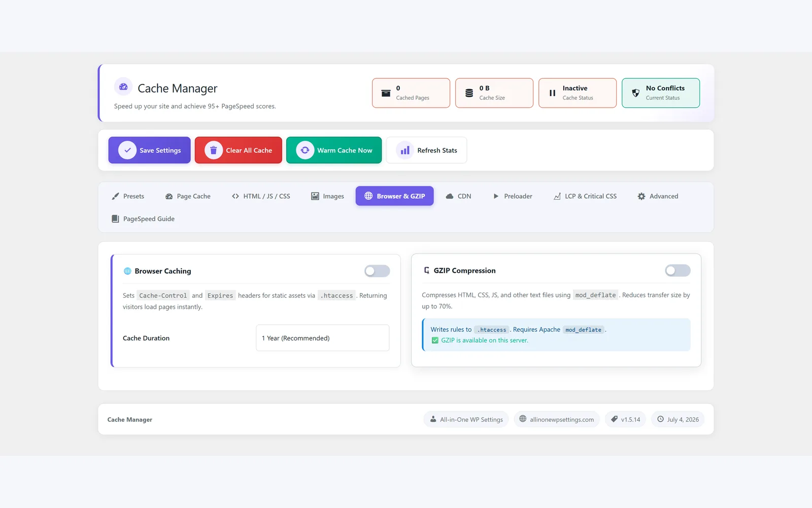Turn on the GZIP Compression switch
812x508 pixels.
point(678,271)
